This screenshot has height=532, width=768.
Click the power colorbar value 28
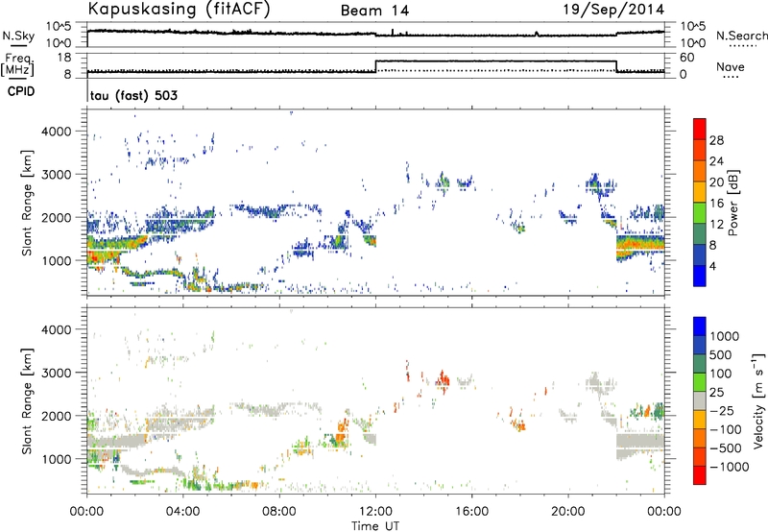pos(716,140)
